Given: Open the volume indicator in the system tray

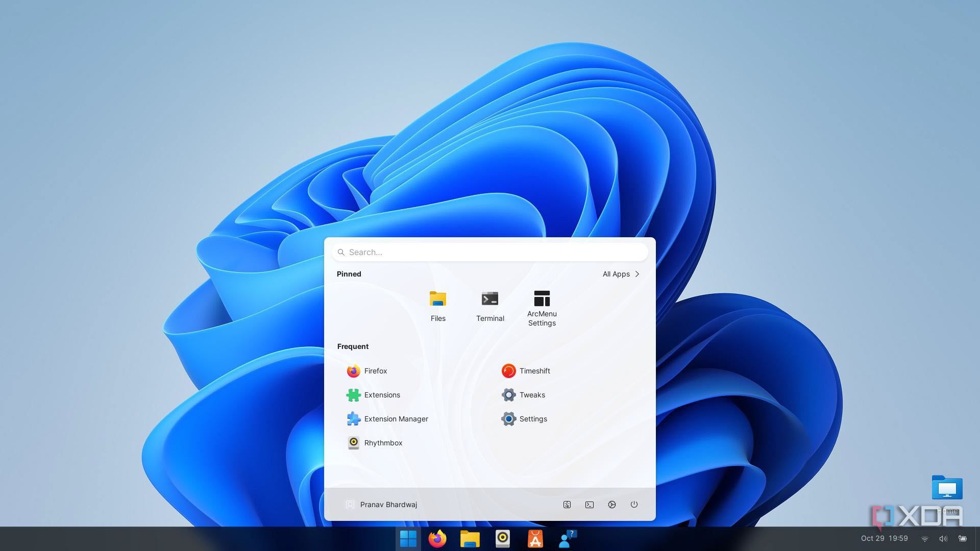Looking at the screenshot, I should click(943, 539).
